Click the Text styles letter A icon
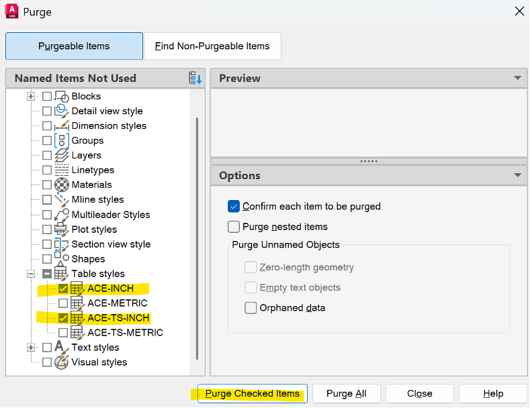 (x=60, y=348)
